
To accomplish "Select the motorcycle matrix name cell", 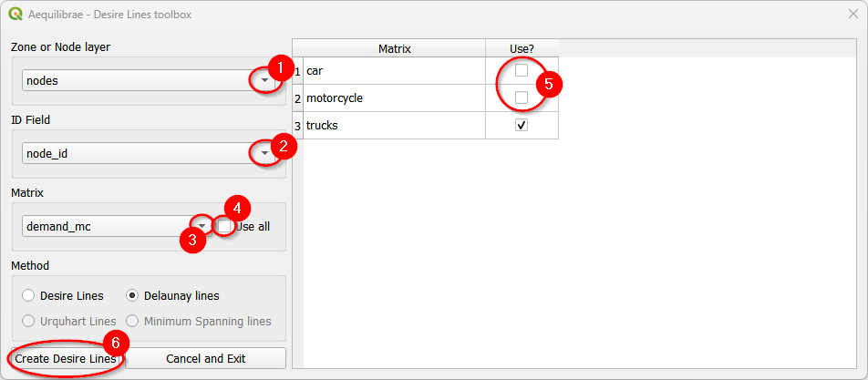I will [x=393, y=98].
